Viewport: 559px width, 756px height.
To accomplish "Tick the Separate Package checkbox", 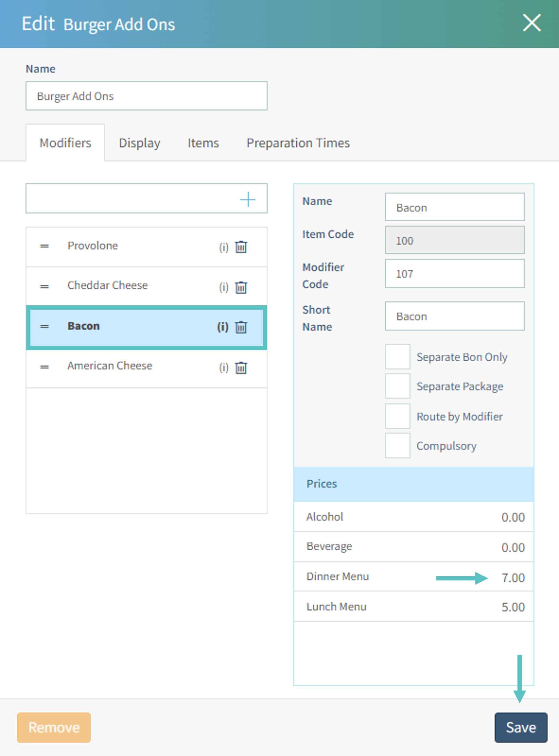I will (x=397, y=386).
